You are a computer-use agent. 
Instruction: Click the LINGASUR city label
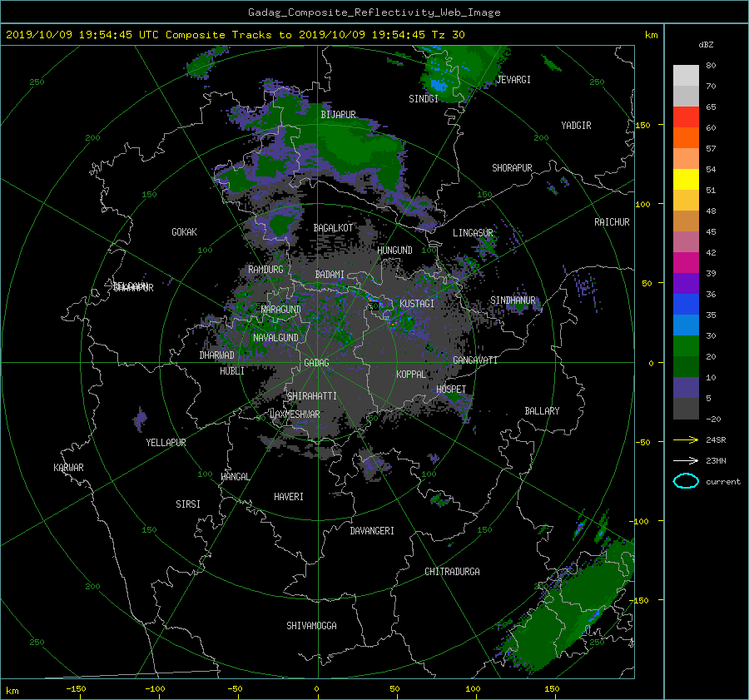click(473, 233)
